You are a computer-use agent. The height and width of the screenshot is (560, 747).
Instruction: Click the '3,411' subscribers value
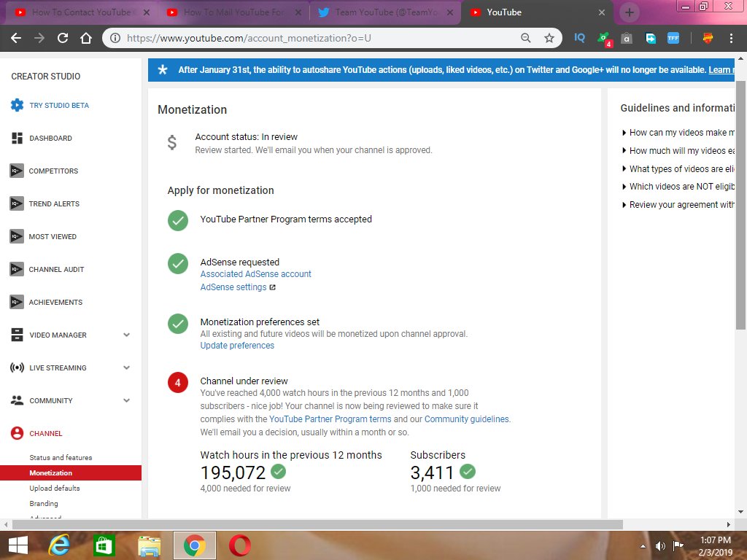tap(432, 472)
